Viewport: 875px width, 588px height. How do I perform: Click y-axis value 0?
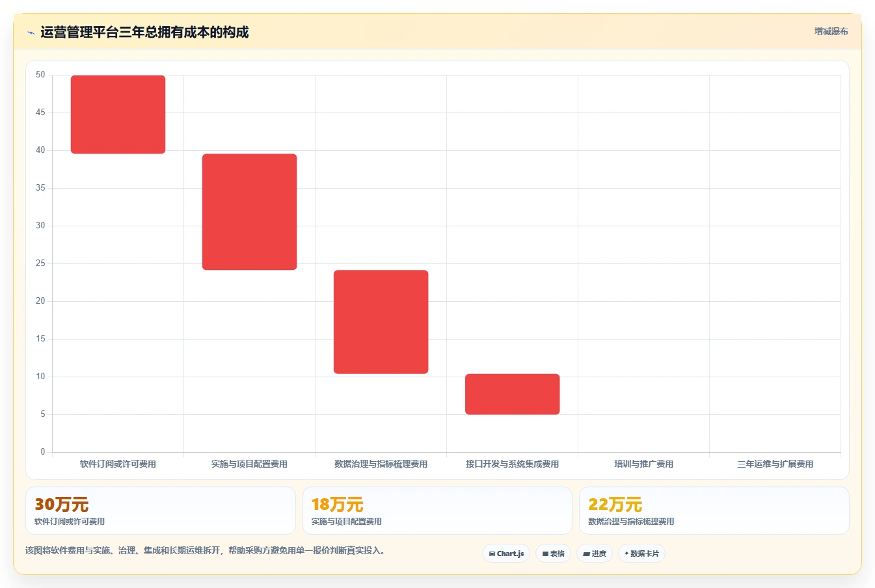click(x=43, y=452)
